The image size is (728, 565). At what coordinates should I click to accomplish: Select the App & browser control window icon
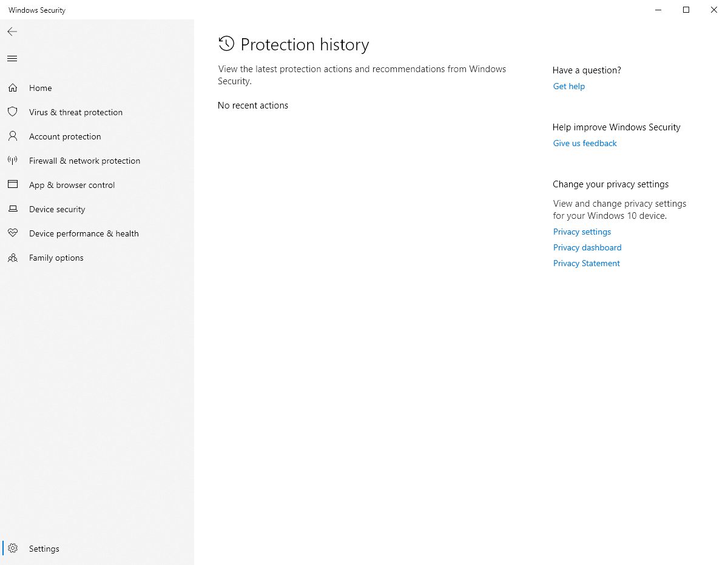[x=13, y=185]
